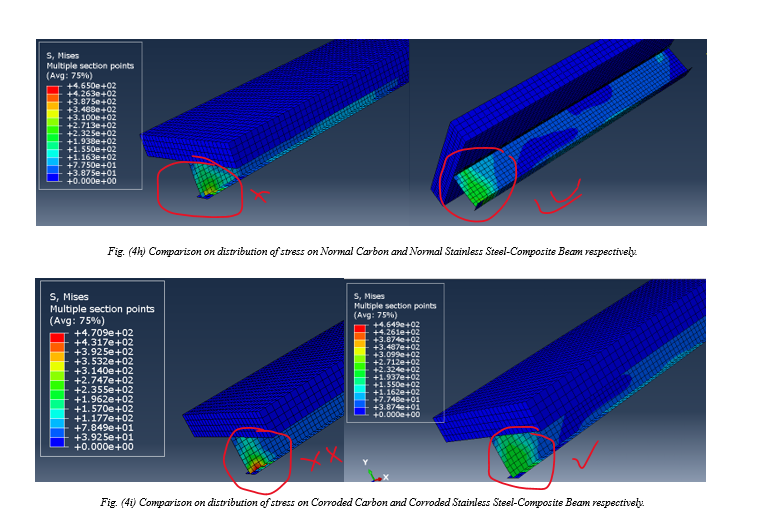This screenshot has width=757, height=509.
Task: Click the circled green region in bottom-right image
Action: (520, 450)
